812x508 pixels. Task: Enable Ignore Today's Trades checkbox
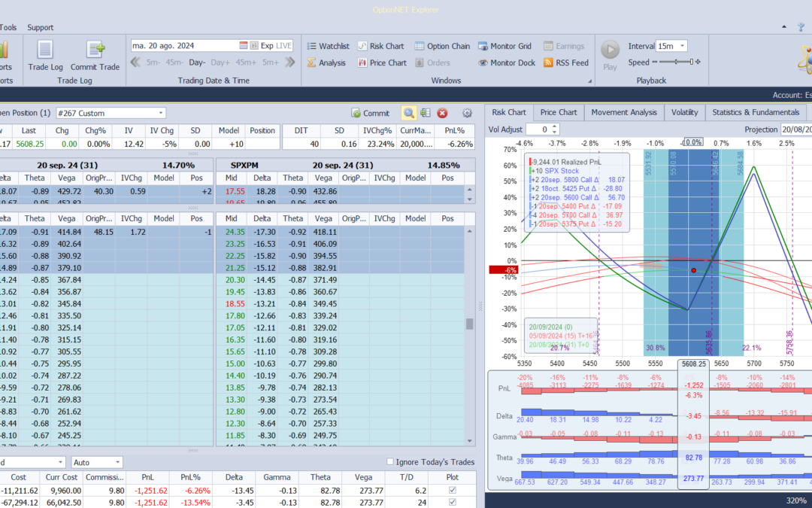click(x=389, y=461)
